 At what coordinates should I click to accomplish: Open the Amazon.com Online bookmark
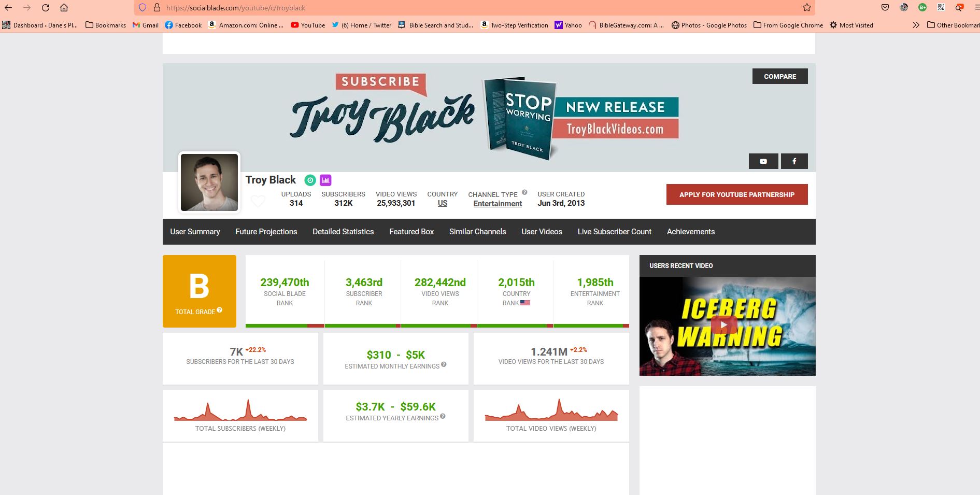click(x=246, y=25)
